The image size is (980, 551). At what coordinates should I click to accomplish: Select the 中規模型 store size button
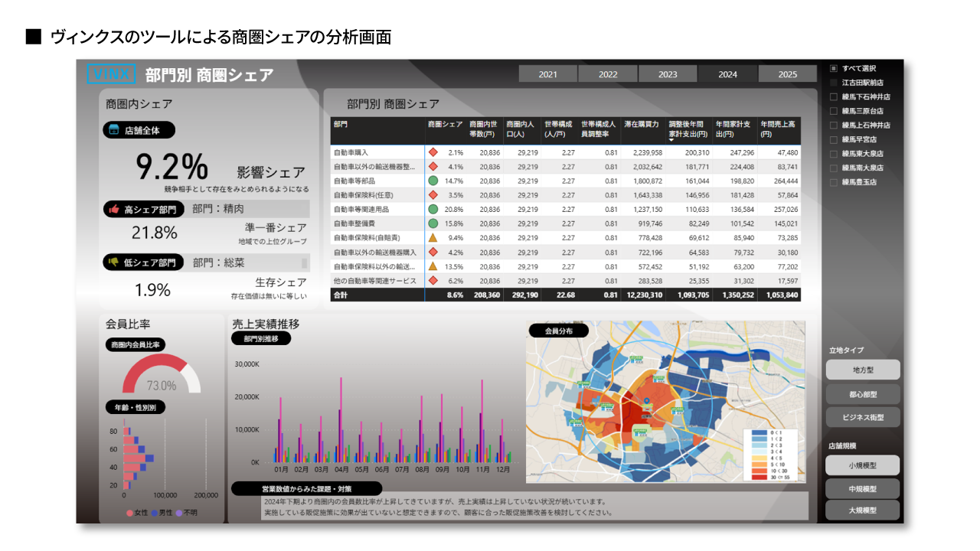(x=863, y=488)
